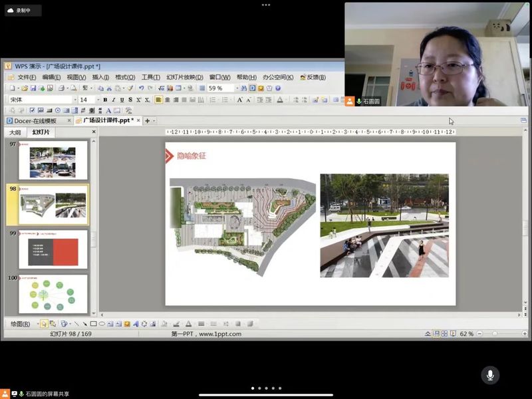The width and height of the screenshot is (532, 399).
Task: Mute the meeting microphone button
Action: tap(490, 375)
